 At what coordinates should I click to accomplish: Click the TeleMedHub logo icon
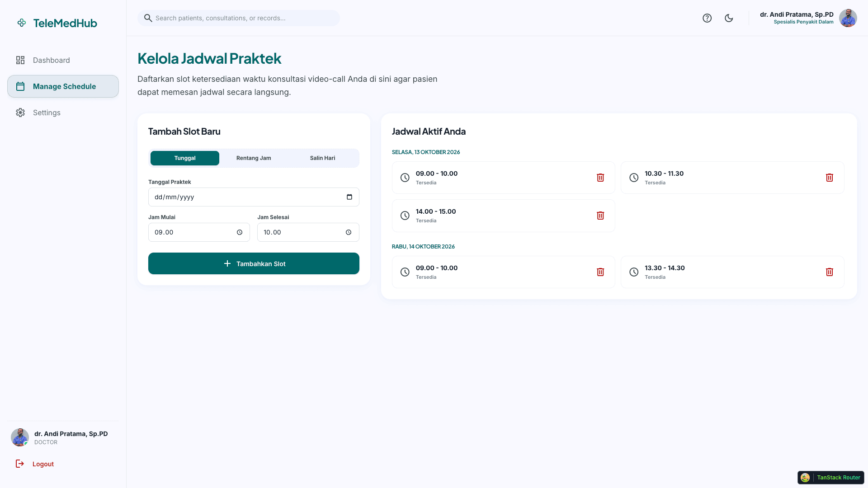click(x=21, y=23)
